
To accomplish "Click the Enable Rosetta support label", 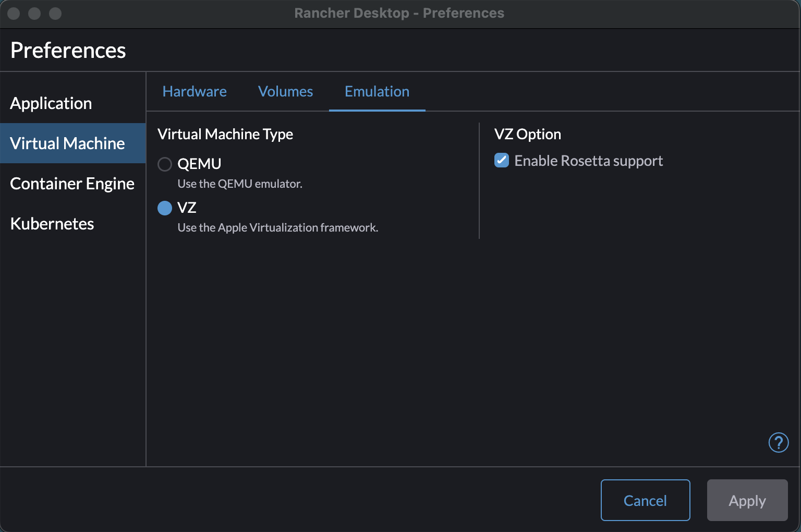I will pyautogui.click(x=588, y=161).
